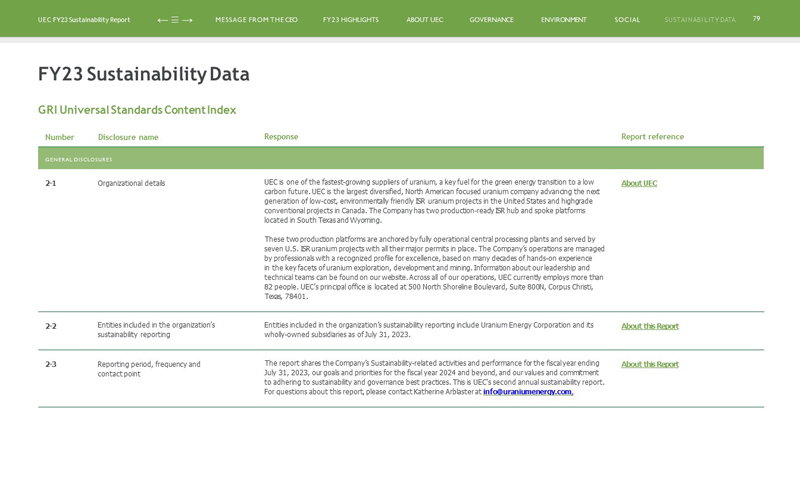Click the Disclosure name column header
Image resolution: width=800 pixels, height=486 pixels.
(x=128, y=137)
